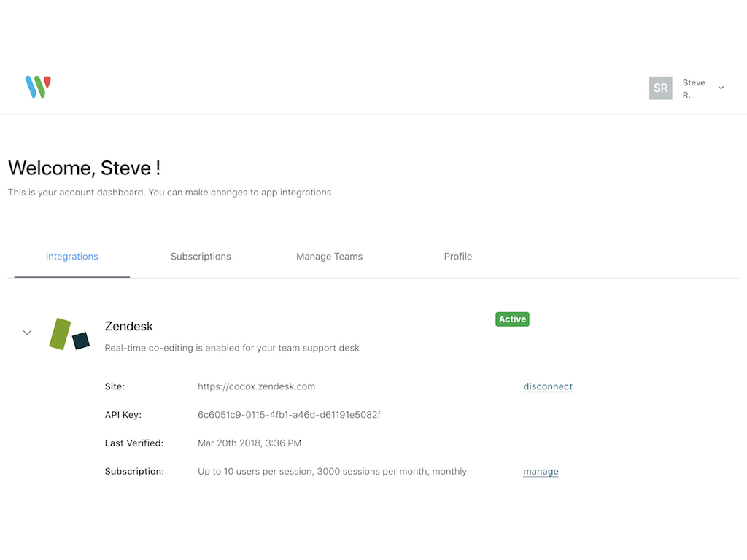The image size is (747, 560).
Task: Click the Steve R. username label
Action: click(693, 88)
